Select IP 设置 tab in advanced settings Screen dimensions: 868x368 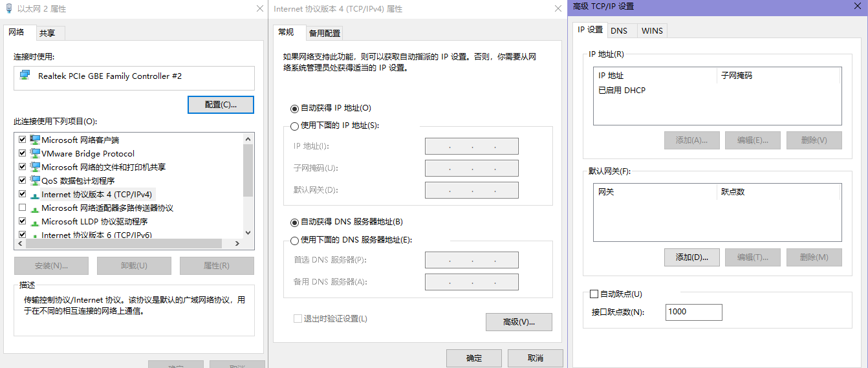[590, 30]
